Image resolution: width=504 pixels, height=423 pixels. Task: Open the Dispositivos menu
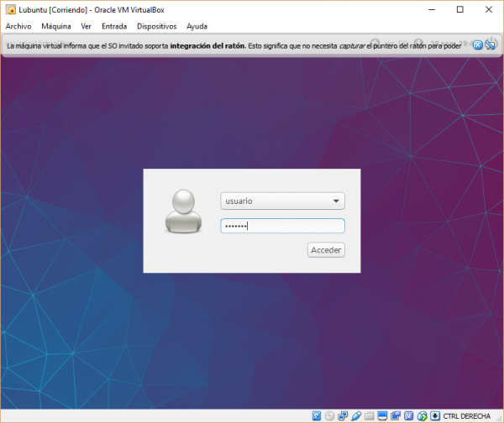pos(156,26)
